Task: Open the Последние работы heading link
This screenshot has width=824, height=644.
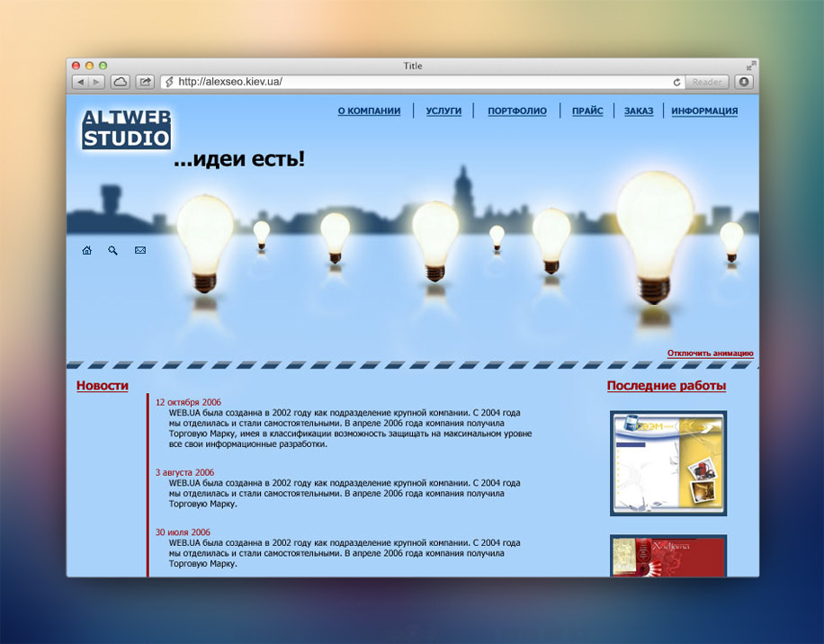Action: pyautogui.click(x=667, y=386)
